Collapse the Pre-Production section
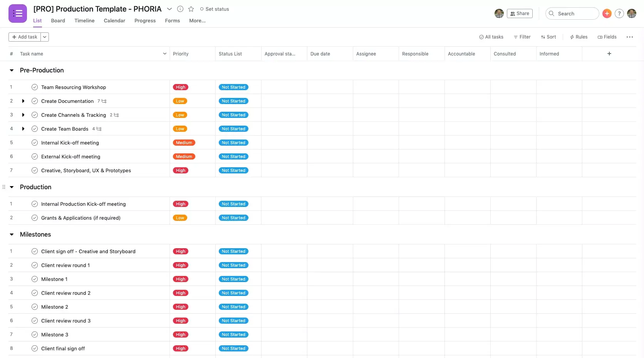The width and height of the screenshot is (644, 358). 12,70
